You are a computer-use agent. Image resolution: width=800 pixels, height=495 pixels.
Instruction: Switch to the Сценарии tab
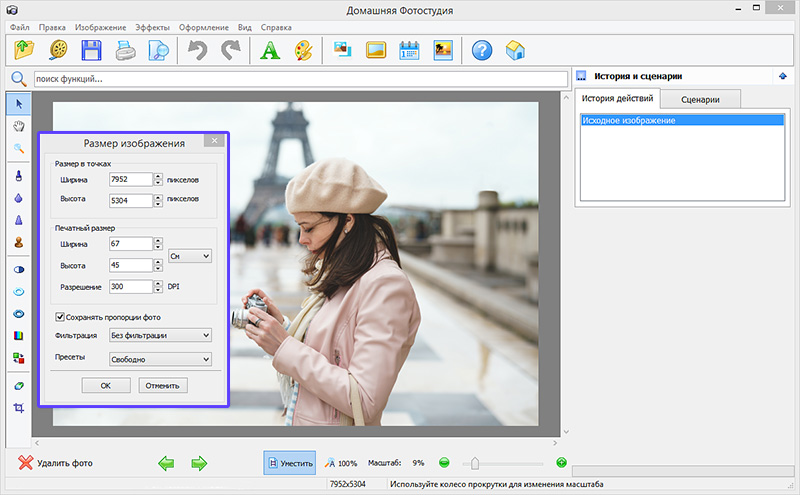click(x=700, y=100)
